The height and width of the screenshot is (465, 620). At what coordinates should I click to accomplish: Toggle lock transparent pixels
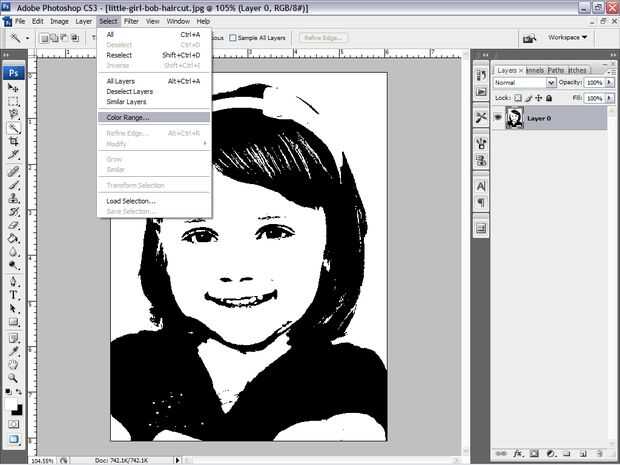518,98
